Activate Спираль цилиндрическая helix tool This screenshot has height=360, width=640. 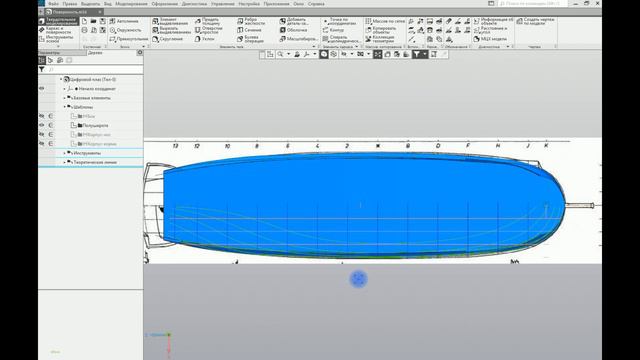(x=342, y=39)
